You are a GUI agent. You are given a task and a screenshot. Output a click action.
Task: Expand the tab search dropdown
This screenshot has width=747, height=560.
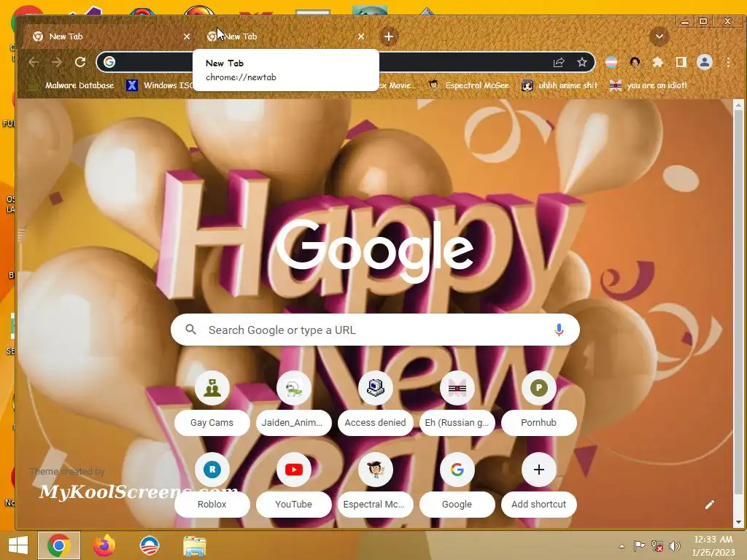659,36
